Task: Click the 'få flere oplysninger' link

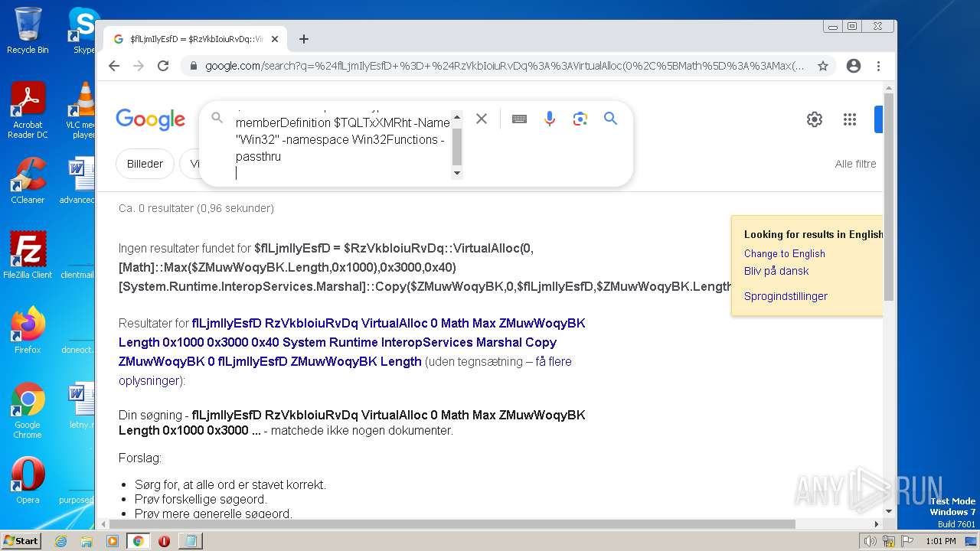Action: tap(345, 371)
